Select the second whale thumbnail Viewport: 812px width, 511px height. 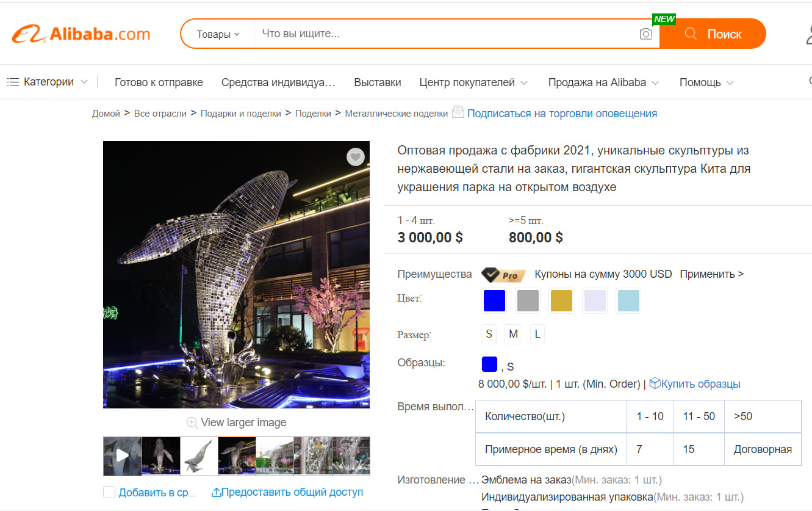160,456
